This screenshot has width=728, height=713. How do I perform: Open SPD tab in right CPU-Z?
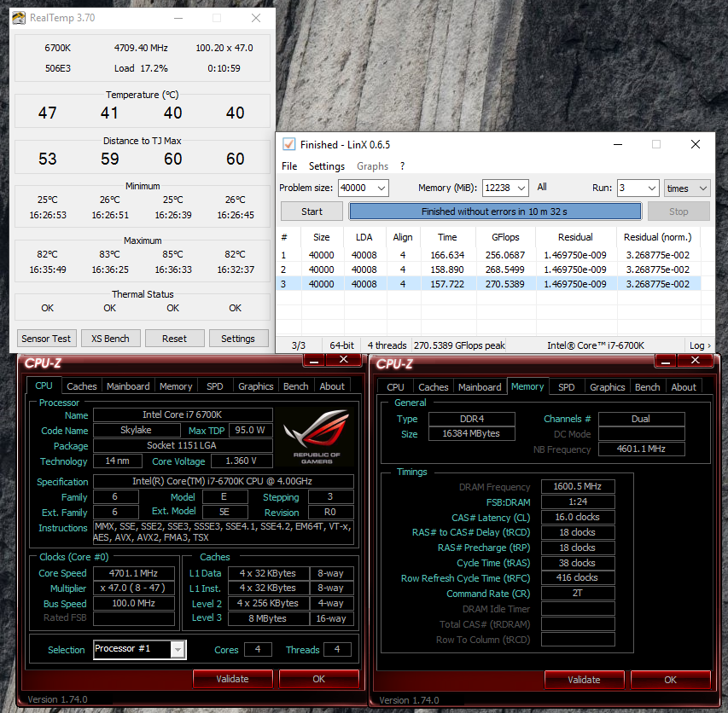566,387
